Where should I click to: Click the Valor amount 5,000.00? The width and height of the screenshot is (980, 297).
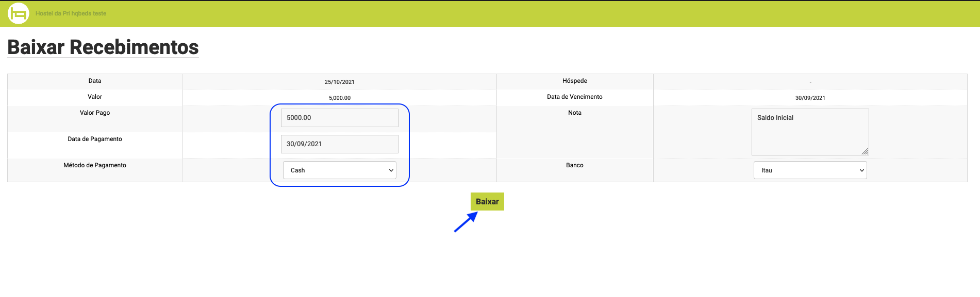[x=340, y=98]
